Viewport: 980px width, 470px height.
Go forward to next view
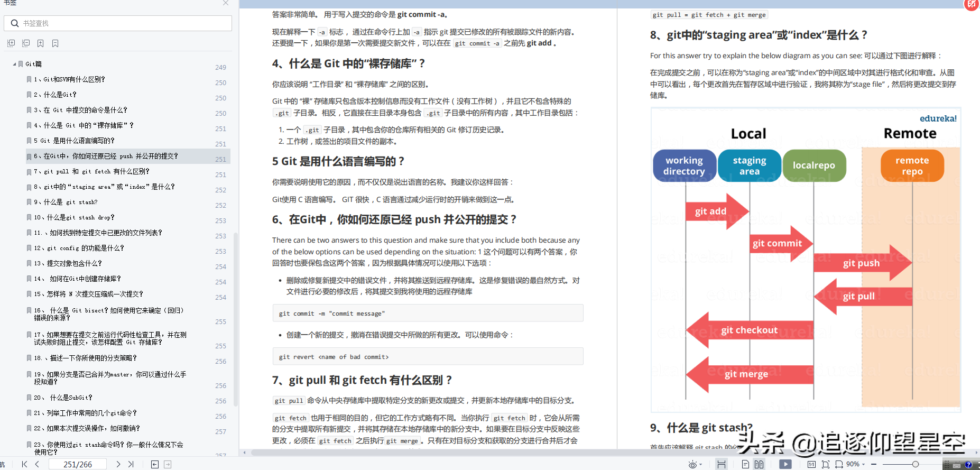click(168, 464)
